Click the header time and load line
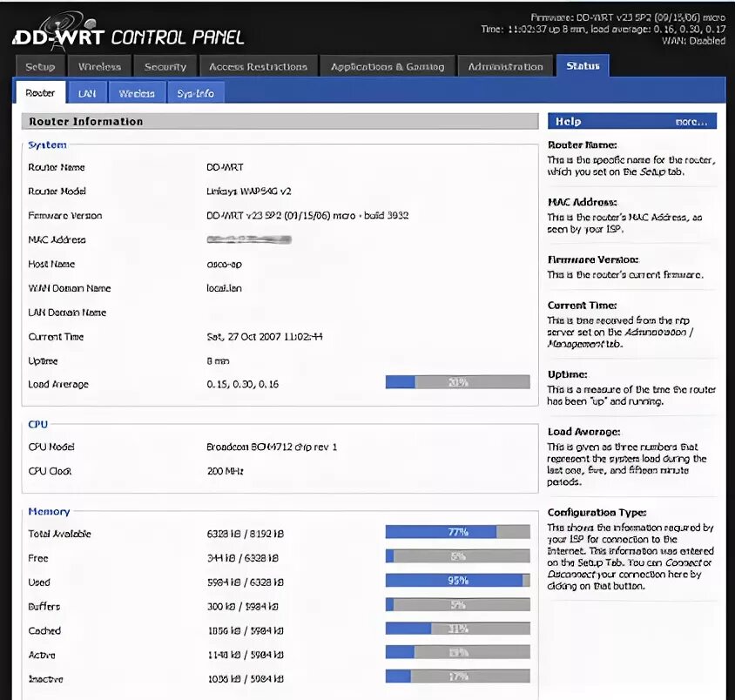 [603, 29]
